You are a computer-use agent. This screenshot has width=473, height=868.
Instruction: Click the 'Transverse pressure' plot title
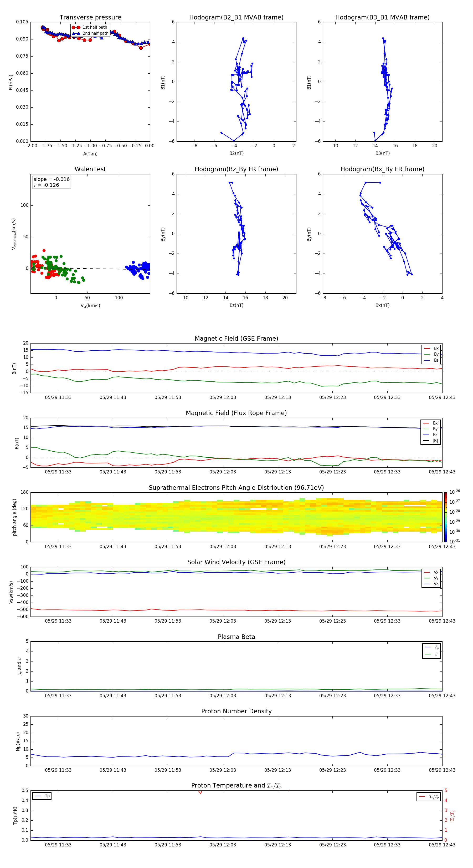point(90,18)
